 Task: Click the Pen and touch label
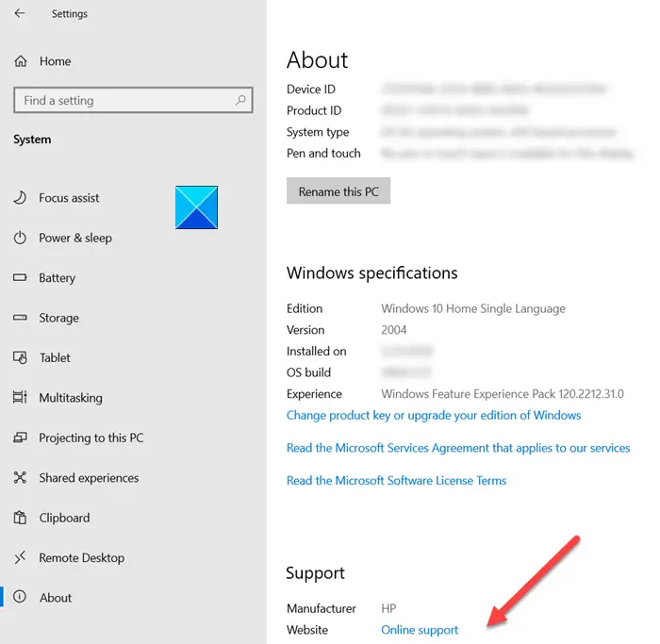(x=323, y=153)
